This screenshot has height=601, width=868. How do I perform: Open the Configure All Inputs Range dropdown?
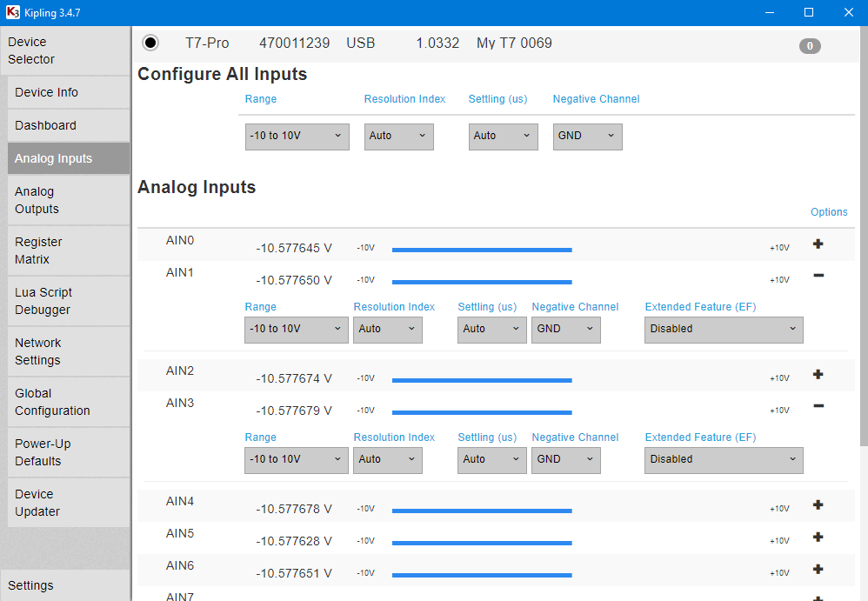click(x=297, y=137)
